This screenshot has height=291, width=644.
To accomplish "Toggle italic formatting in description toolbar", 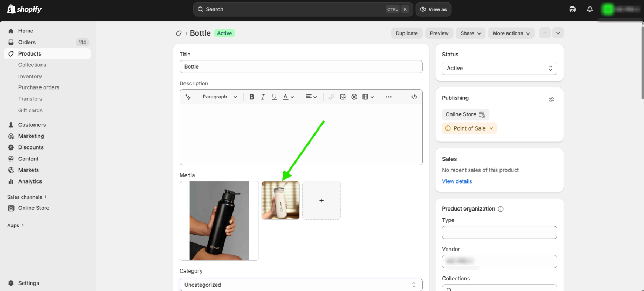I will 263,97.
